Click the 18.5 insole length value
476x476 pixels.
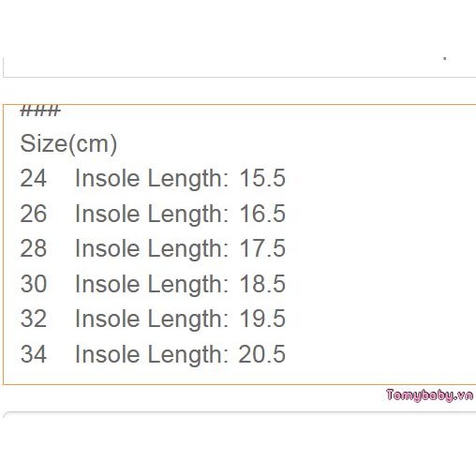(262, 284)
